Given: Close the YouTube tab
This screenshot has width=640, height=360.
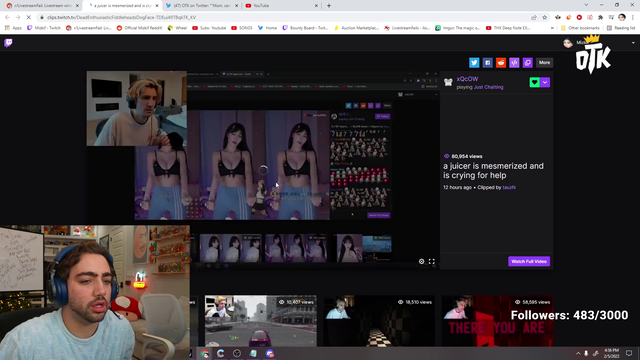Looking at the screenshot, I should (x=316, y=6).
